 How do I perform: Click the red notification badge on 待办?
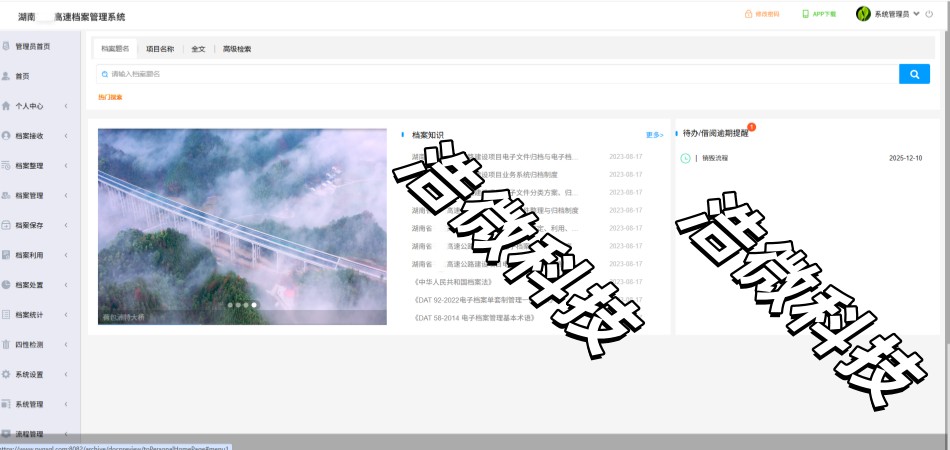pos(751,127)
